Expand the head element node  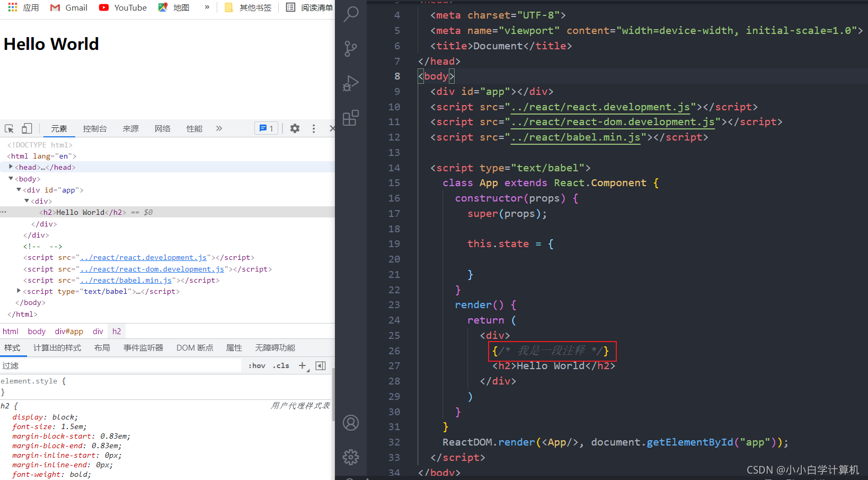click(11, 167)
